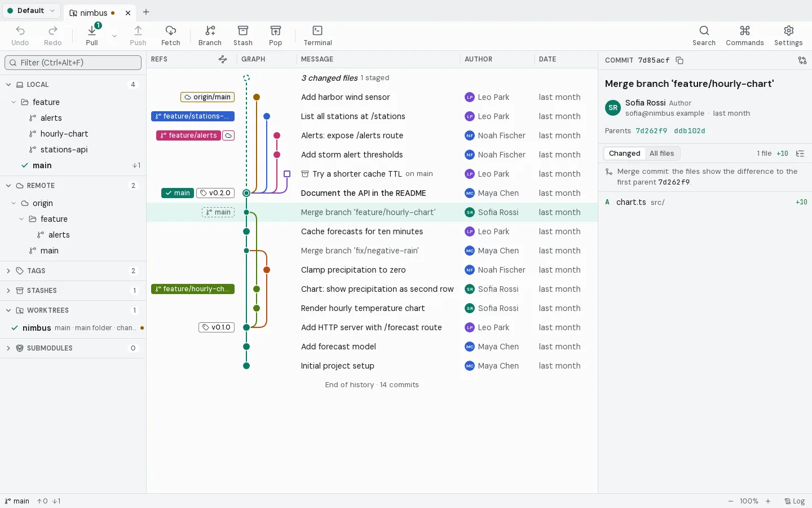This screenshot has height=508, width=812.
Task: Click the refs column filter icon
Action: 223,59
